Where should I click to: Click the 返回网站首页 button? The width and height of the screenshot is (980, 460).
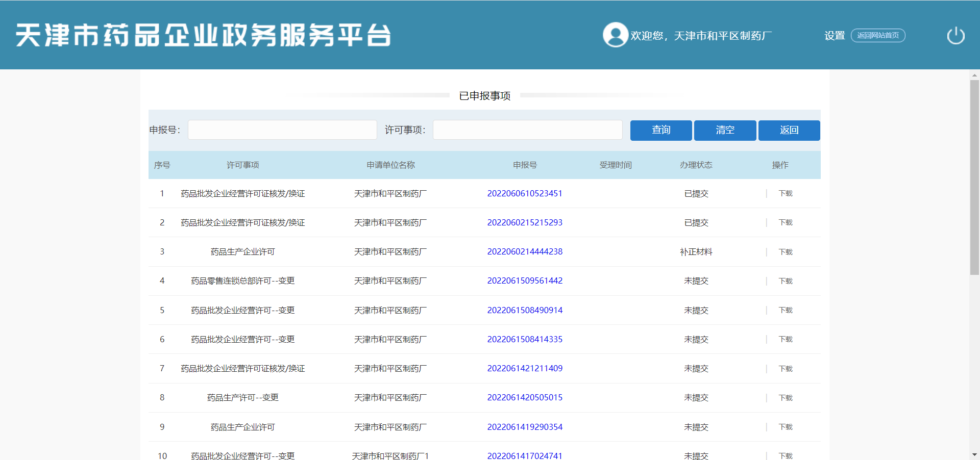pyautogui.click(x=877, y=36)
